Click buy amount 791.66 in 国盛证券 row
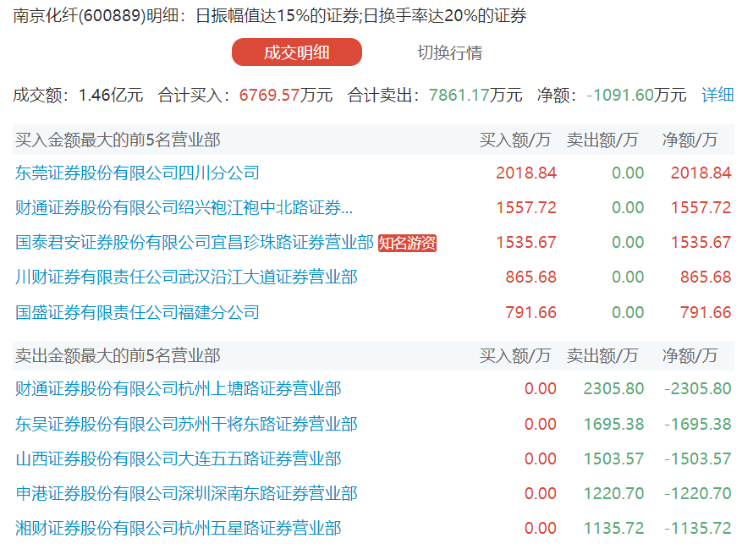Viewport: 753px width, 560px height. click(x=530, y=313)
